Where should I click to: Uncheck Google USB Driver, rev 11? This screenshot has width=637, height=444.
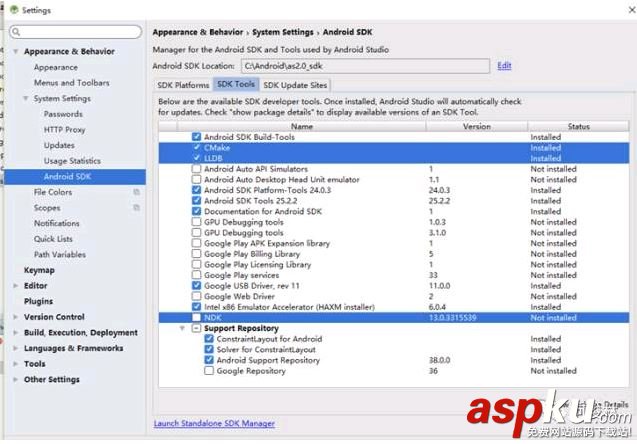point(197,286)
